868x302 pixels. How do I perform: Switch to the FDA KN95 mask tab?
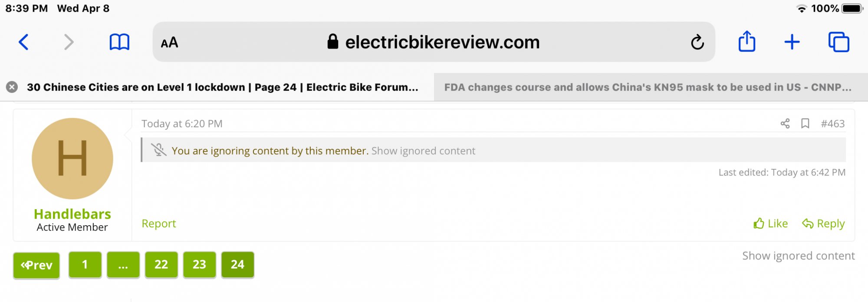click(x=648, y=87)
